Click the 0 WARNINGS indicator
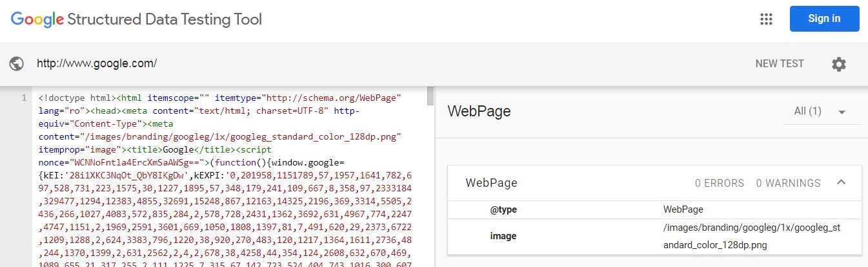Viewport: 868px width, 267px height. (788, 183)
